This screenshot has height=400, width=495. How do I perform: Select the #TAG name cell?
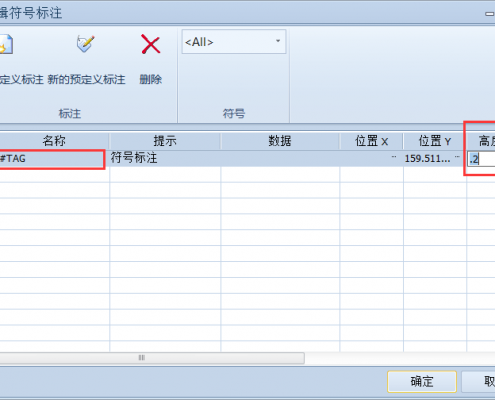[52, 159]
